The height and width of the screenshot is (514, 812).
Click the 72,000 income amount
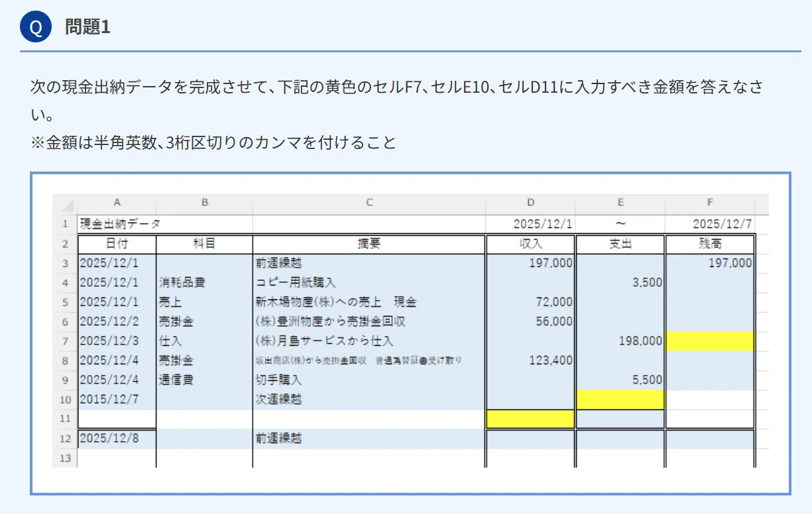(x=554, y=302)
